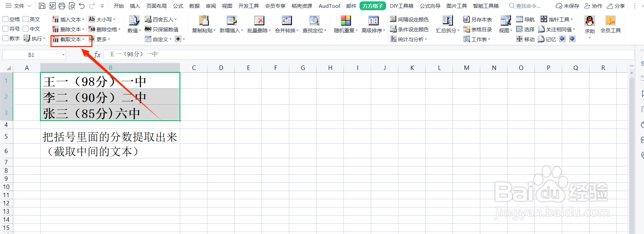Screen dimensions: 644x234
Task: Open the 新增插入 tool
Action: 231,25
